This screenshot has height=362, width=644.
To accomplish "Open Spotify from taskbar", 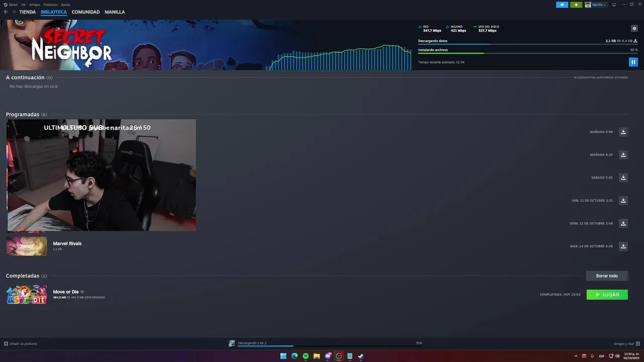I will click(305, 356).
